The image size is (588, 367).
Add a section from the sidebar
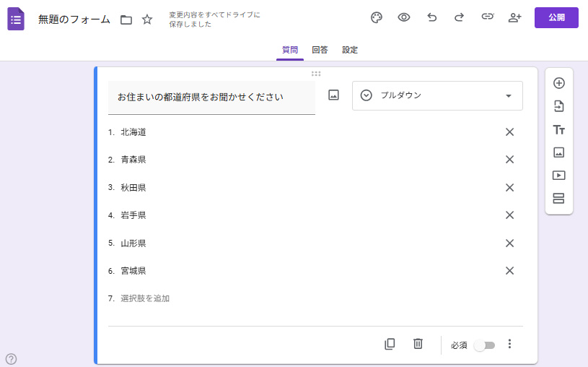click(x=558, y=198)
